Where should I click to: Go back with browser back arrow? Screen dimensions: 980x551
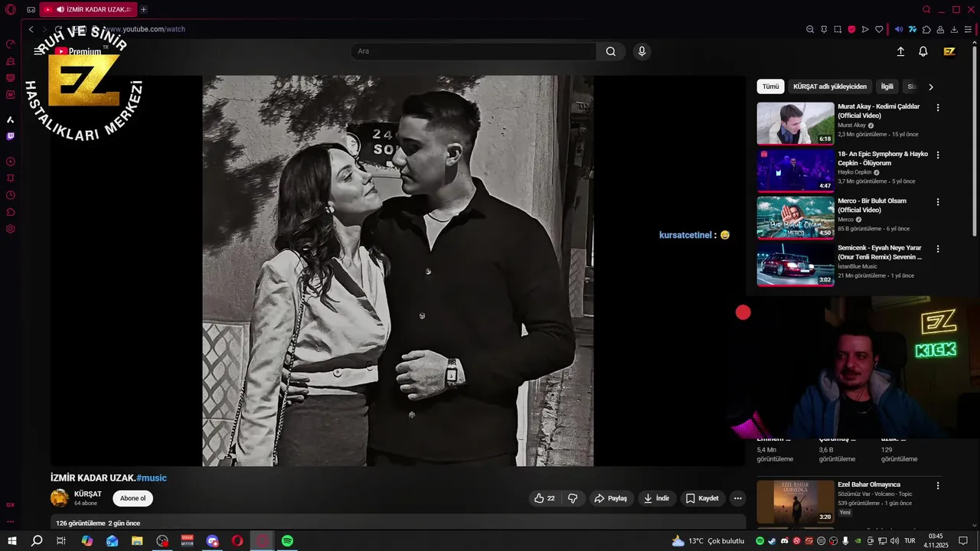(x=31, y=29)
